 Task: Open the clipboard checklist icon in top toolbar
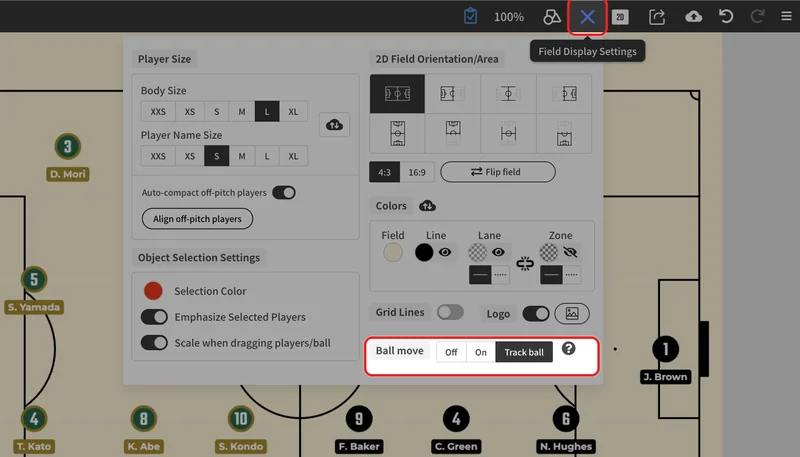pos(470,16)
